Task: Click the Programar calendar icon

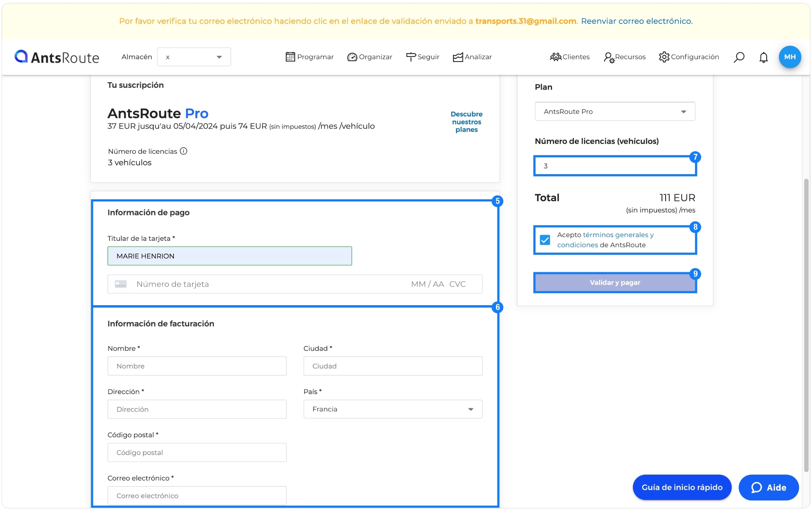Action: click(290, 57)
